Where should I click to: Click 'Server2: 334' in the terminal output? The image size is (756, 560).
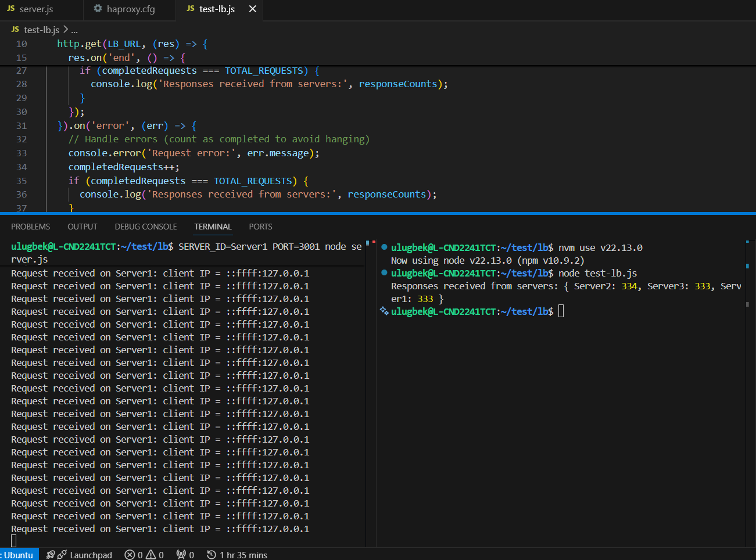(x=605, y=286)
